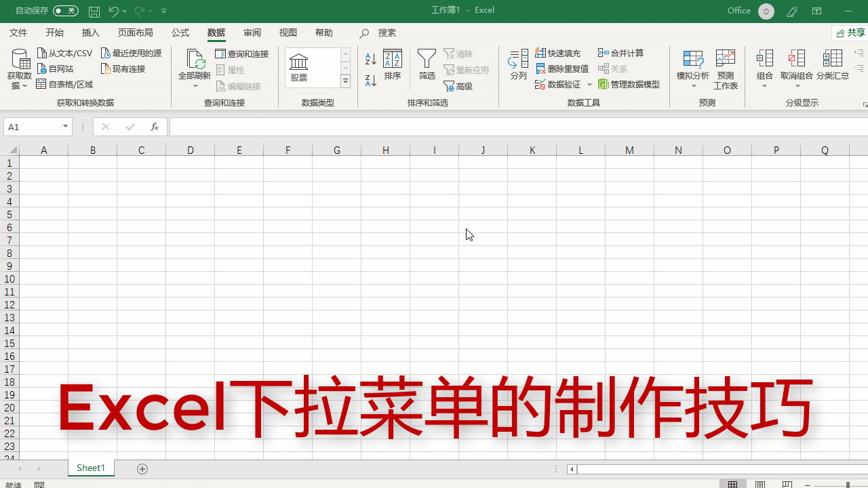Open the 排序 sort dialog

tap(393, 65)
